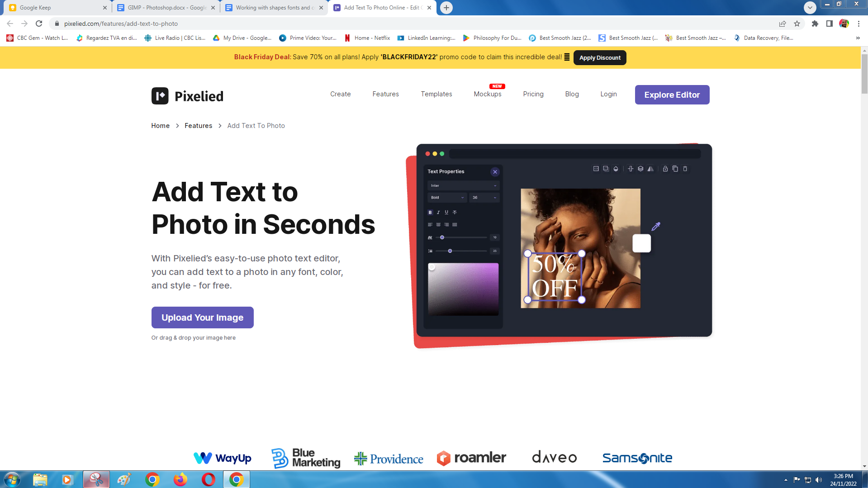
Task: Expand the hidden bookmarks overflow chevron
Action: (x=858, y=38)
